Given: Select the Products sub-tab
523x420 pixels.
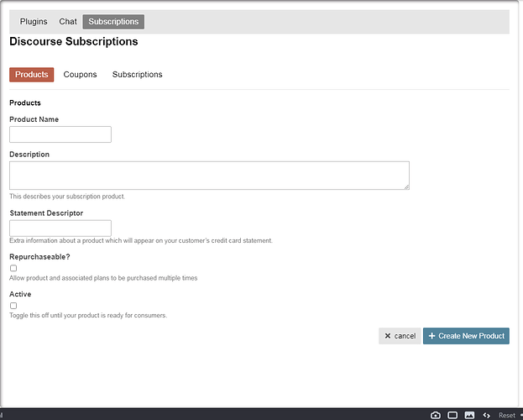Looking at the screenshot, I should coord(31,75).
